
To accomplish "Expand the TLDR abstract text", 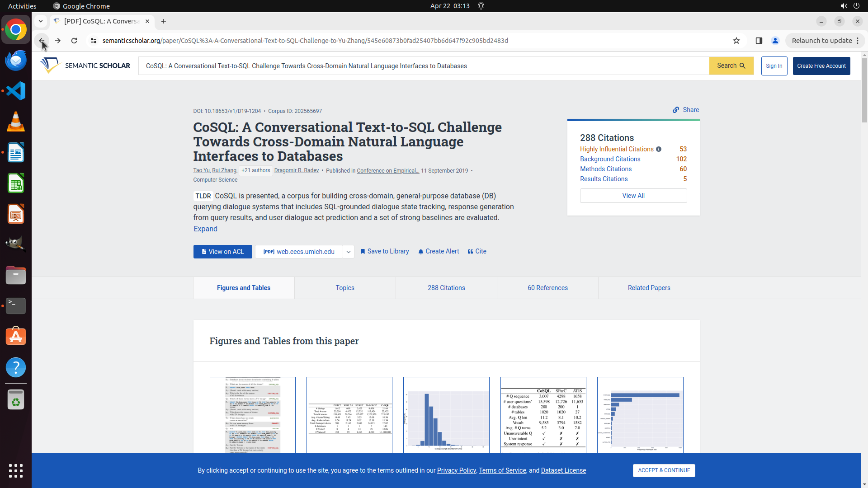I will pyautogui.click(x=205, y=229).
